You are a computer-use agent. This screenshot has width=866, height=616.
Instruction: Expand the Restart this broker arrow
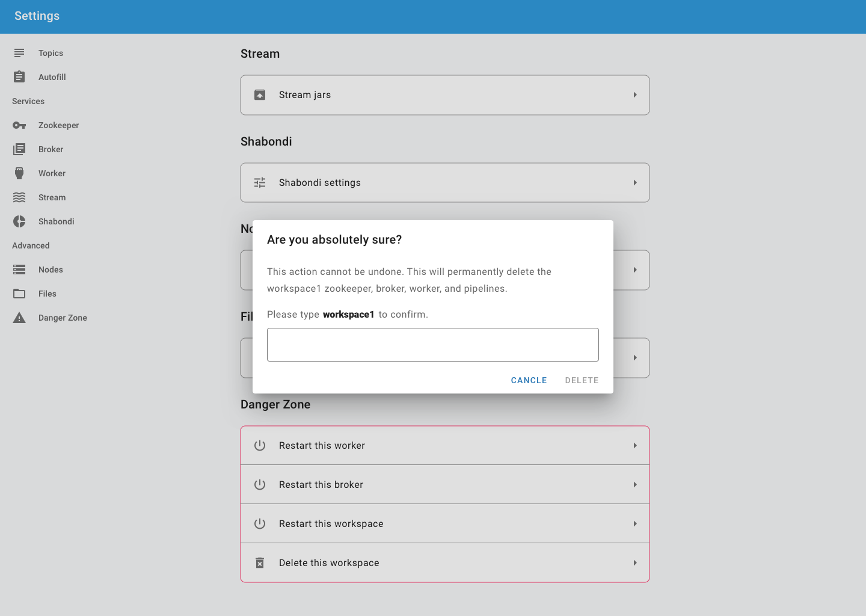[x=635, y=485]
